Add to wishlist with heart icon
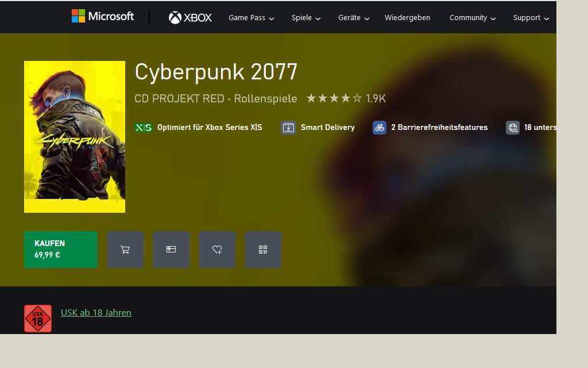 [217, 250]
